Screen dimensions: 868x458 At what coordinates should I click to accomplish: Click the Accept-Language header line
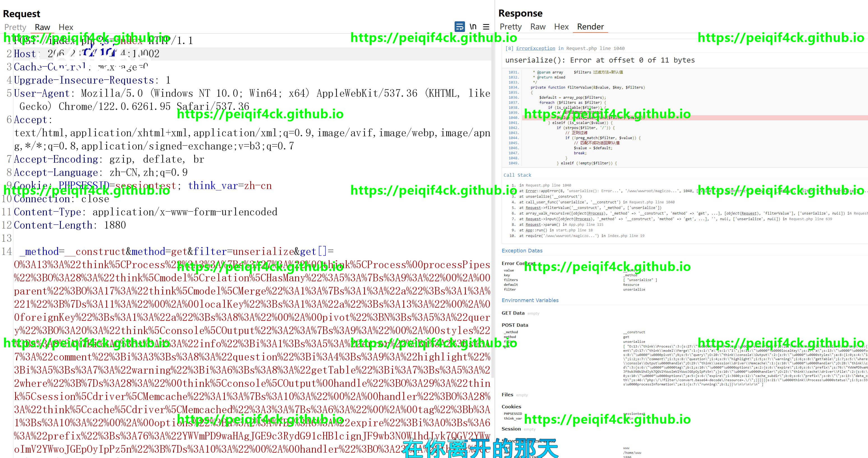101,172
